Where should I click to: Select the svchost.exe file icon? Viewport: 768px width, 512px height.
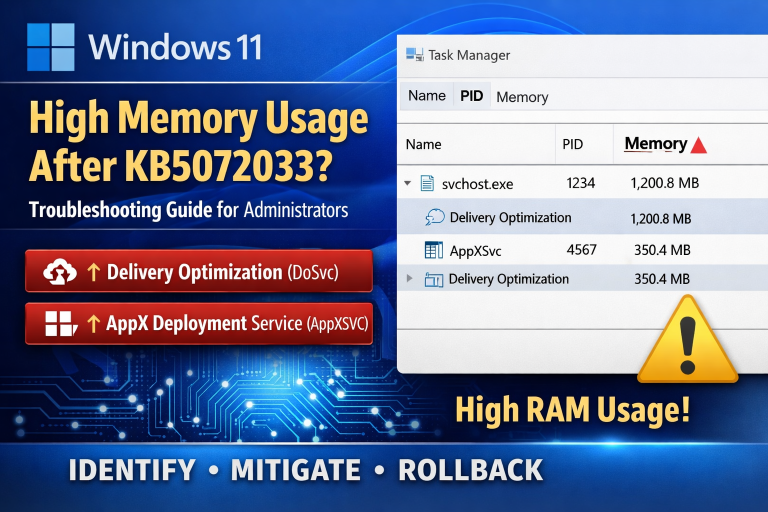[x=427, y=183]
